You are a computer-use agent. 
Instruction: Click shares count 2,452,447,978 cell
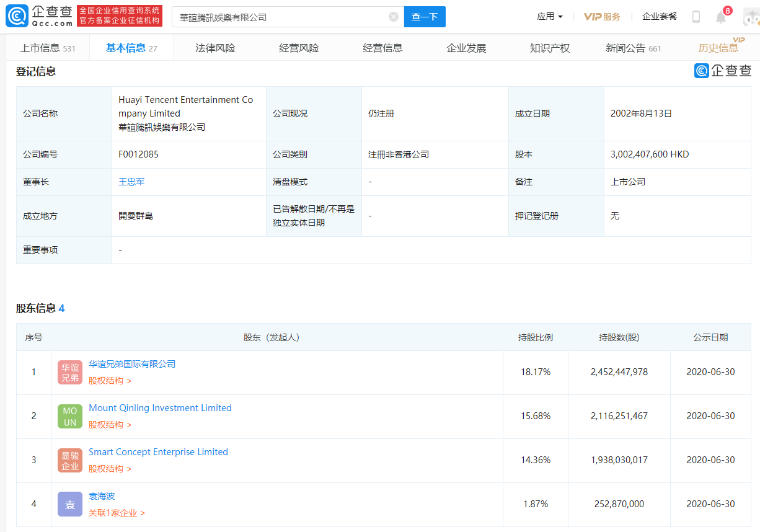pos(619,372)
